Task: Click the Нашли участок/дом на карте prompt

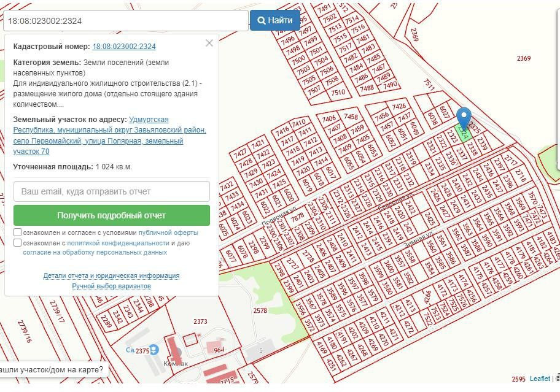Action: [52, 370]
